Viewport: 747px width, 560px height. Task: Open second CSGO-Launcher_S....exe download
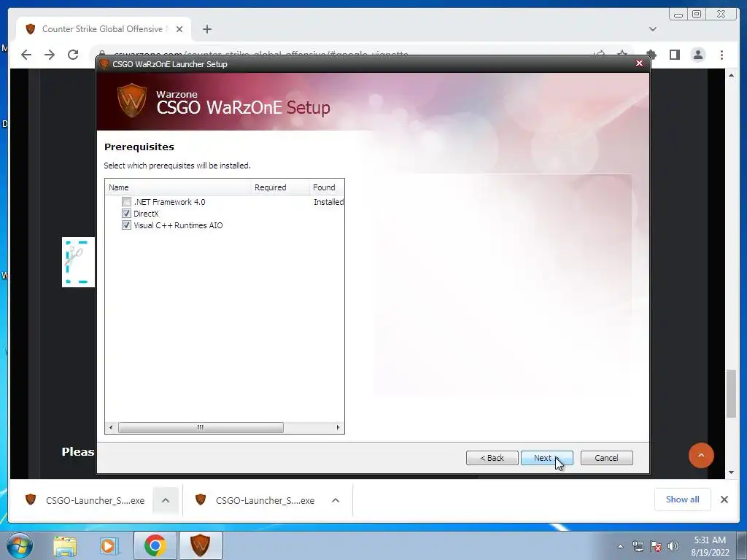coord(265,500)
